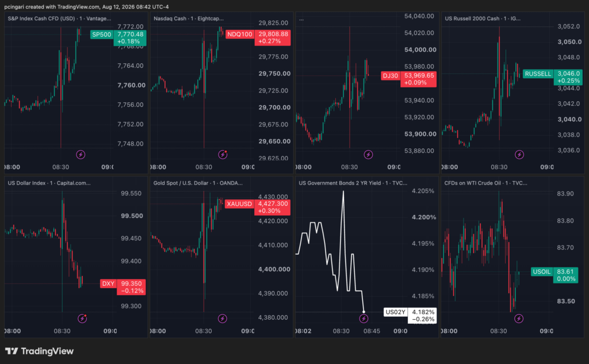
Task: Select the DJ30 symbol label
Action: [x=391, y=75]
